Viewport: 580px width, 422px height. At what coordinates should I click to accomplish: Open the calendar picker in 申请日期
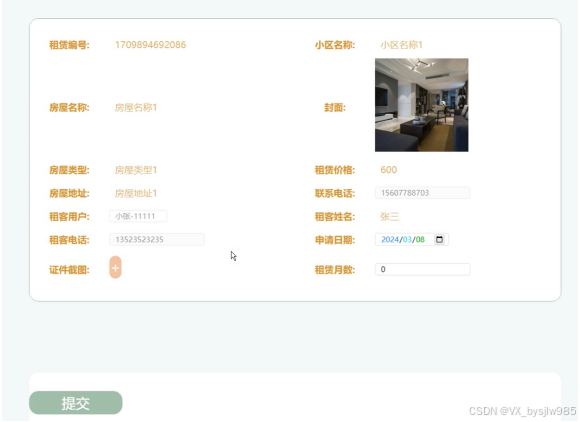[x=439, y=240]
